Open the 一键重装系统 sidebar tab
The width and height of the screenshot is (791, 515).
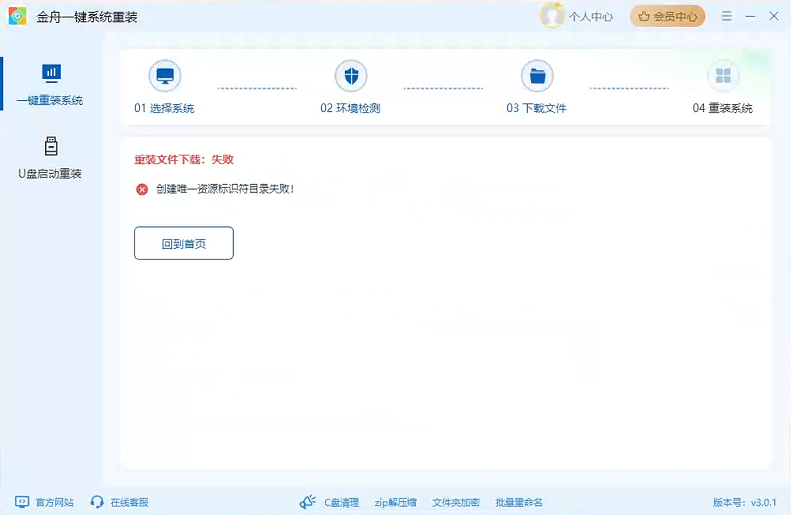50,83
